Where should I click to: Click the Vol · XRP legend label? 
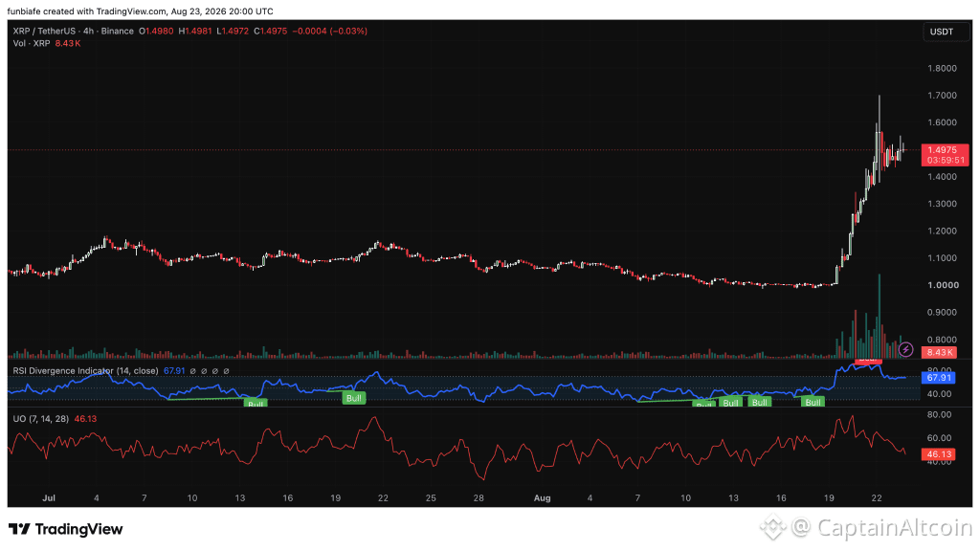(32, 43)
